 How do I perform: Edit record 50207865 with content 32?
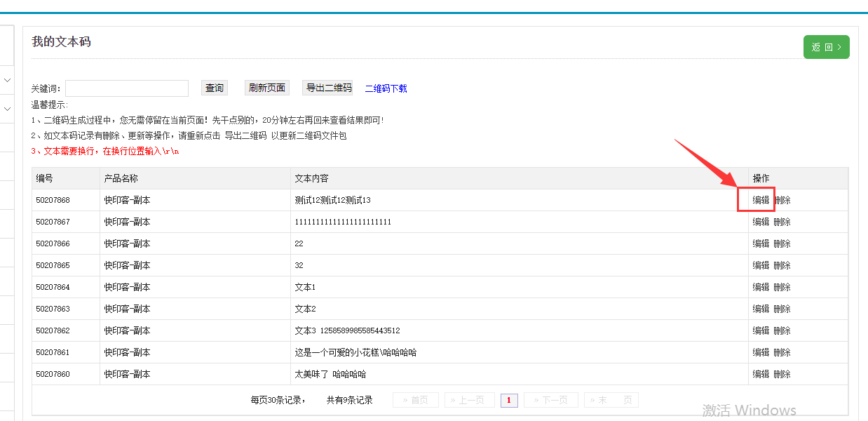(x=761, y=265)
